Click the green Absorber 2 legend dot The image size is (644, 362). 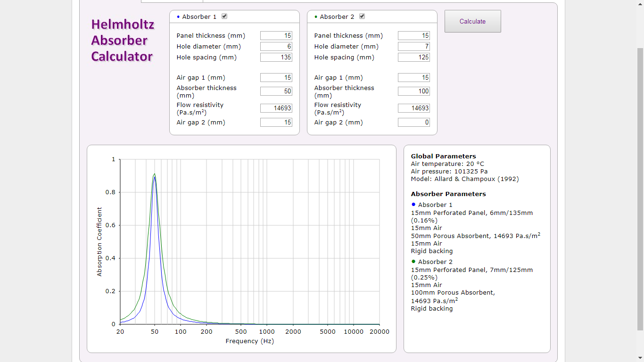pyautogui.click(x=413, y=262)
